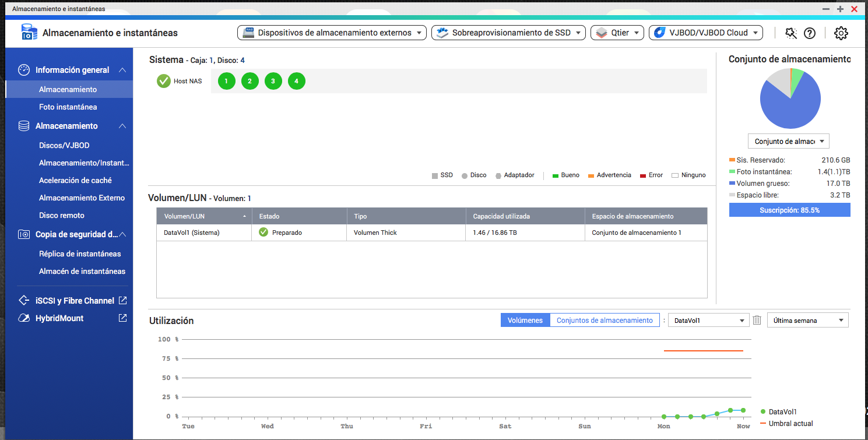Screen dimensions: 868x440
Task: Go to Discos/VJBOD sidebar item
Action: [x=64, y=146]
